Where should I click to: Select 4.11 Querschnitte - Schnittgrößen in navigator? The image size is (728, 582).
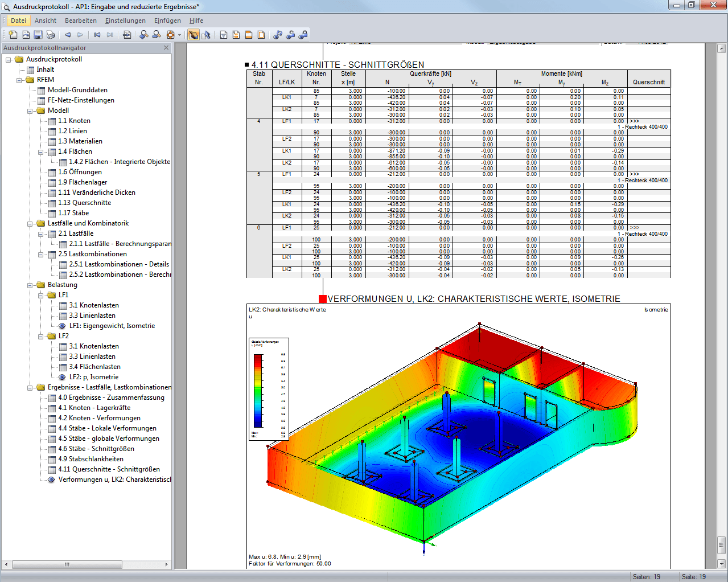109,469
